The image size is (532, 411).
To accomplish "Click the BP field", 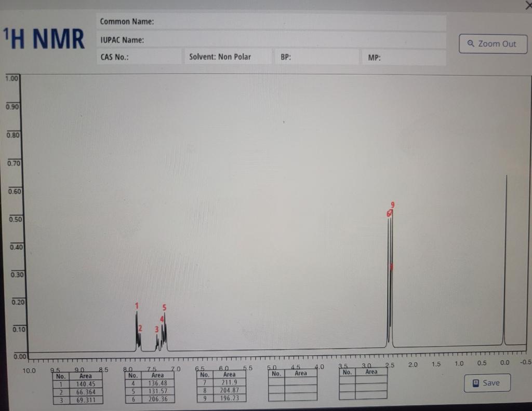I will pos(317,57).
